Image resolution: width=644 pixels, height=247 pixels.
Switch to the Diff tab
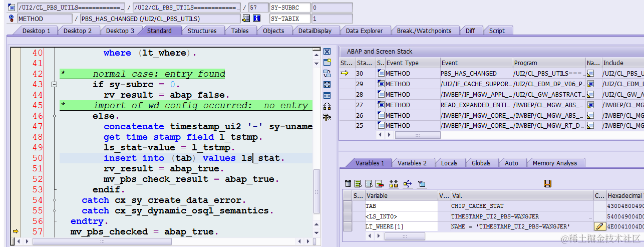pos(470,31)
